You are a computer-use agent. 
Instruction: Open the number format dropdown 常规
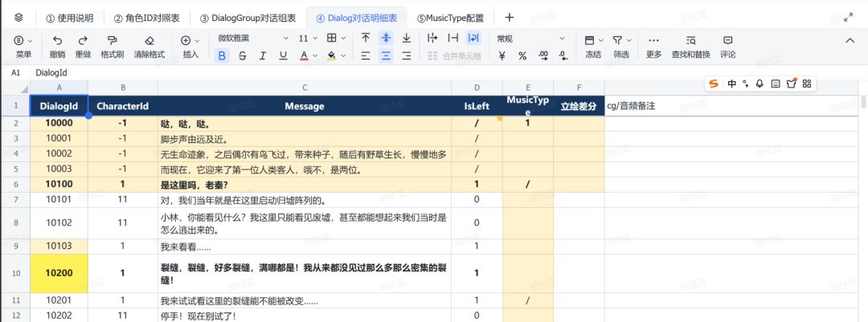point(530,39)
